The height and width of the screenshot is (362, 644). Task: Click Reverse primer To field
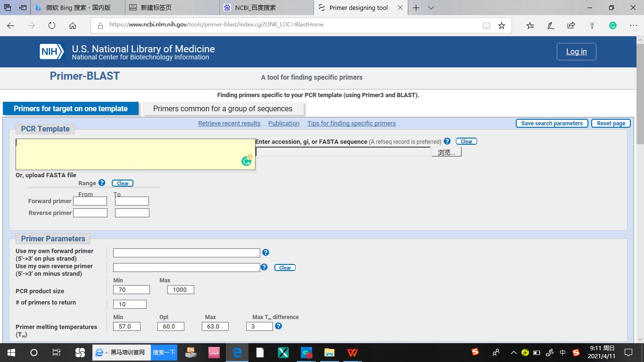tap(132, 213)
